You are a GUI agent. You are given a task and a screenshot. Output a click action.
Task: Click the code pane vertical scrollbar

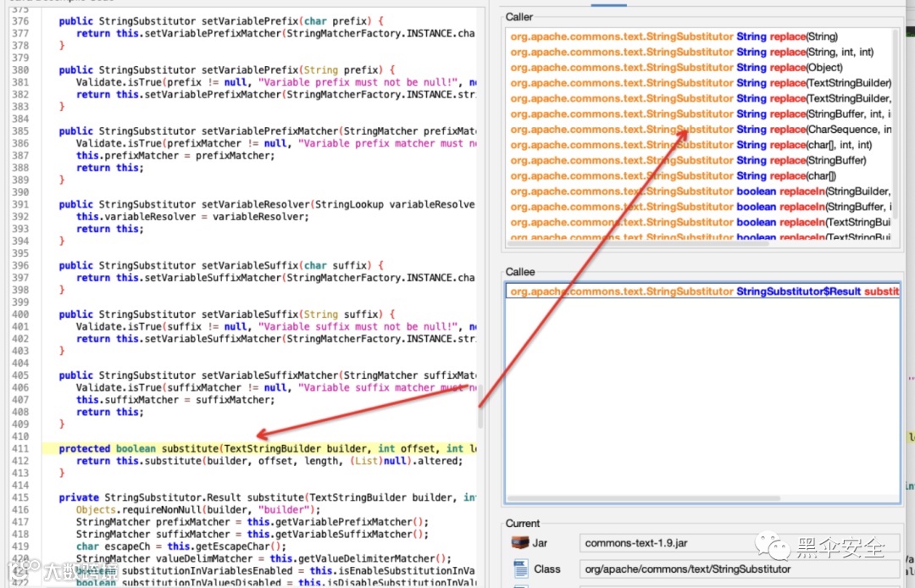[x=481, y=407]
